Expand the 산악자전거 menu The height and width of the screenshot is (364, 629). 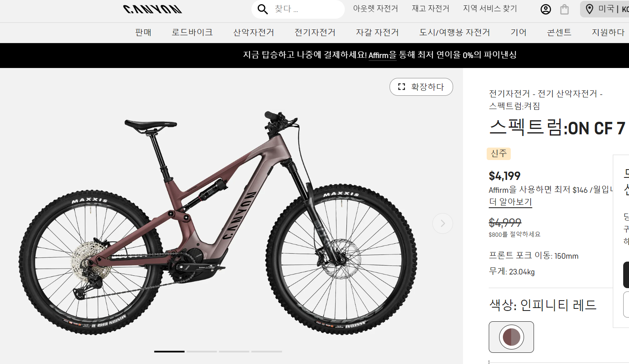coord(254,32)
